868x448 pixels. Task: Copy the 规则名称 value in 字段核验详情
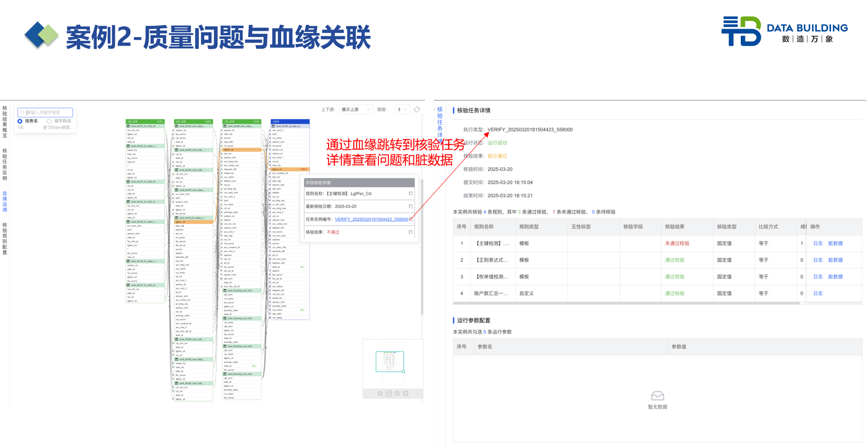point(410,194)
